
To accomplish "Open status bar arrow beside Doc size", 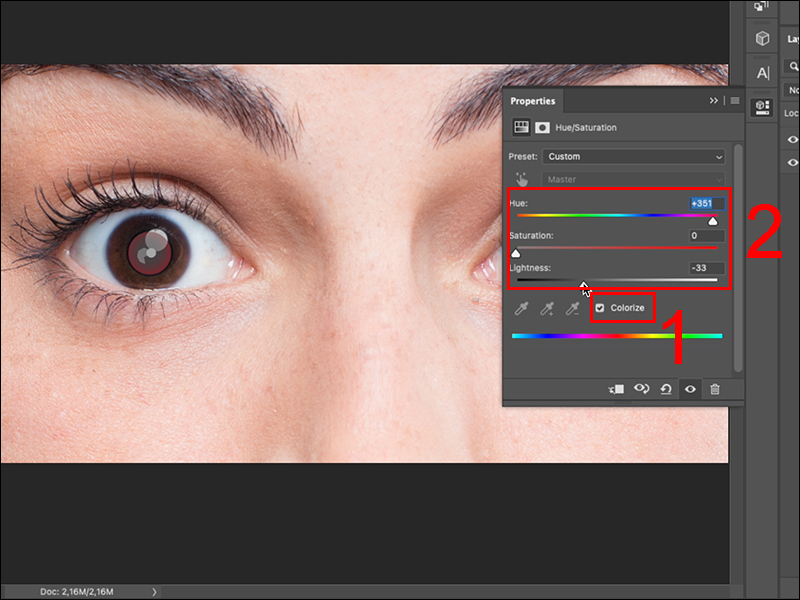I will pos(154,592).
